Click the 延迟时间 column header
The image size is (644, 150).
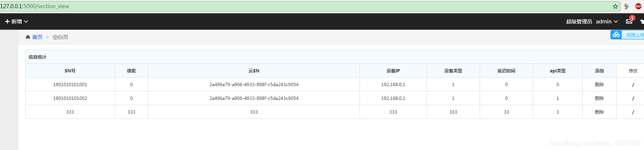point(506,71)
